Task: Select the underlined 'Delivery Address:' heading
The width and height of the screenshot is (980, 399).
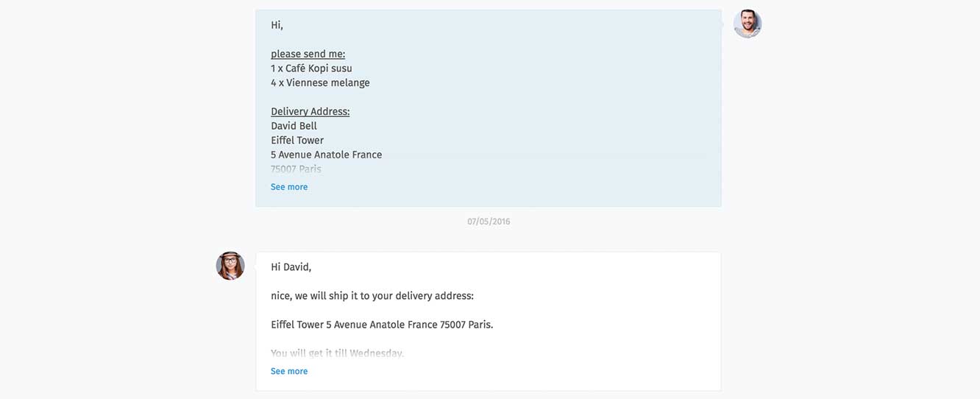Action: (310, 111)
